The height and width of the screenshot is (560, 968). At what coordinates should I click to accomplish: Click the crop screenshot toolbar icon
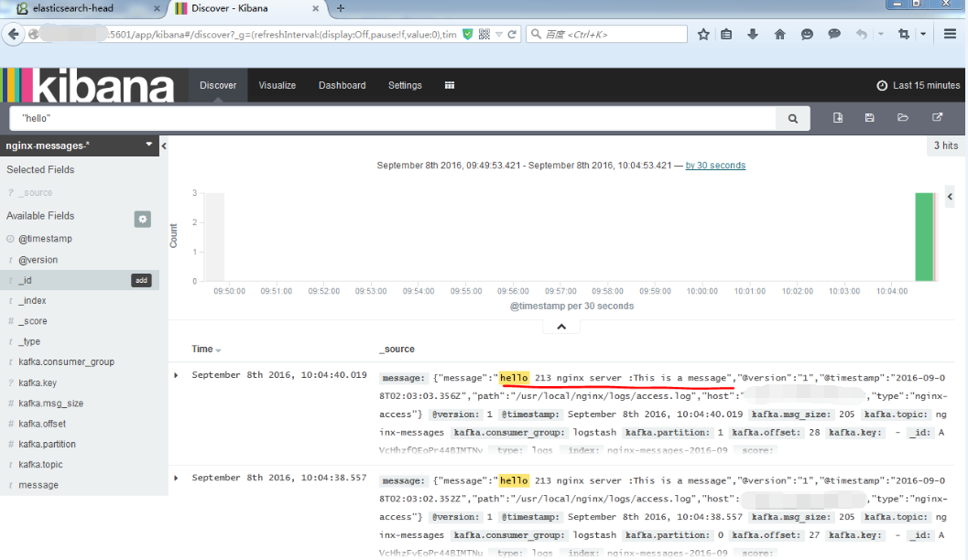coord(904,35)
